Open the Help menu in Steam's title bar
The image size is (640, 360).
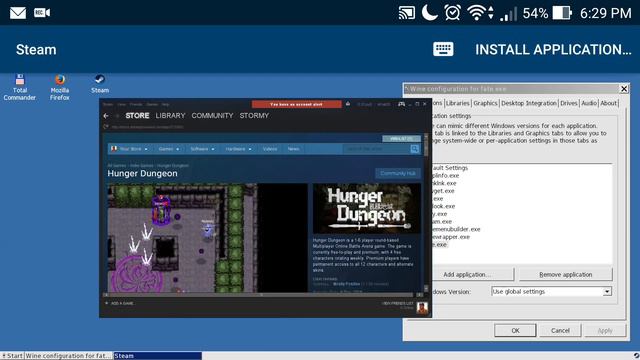(165, 104)
